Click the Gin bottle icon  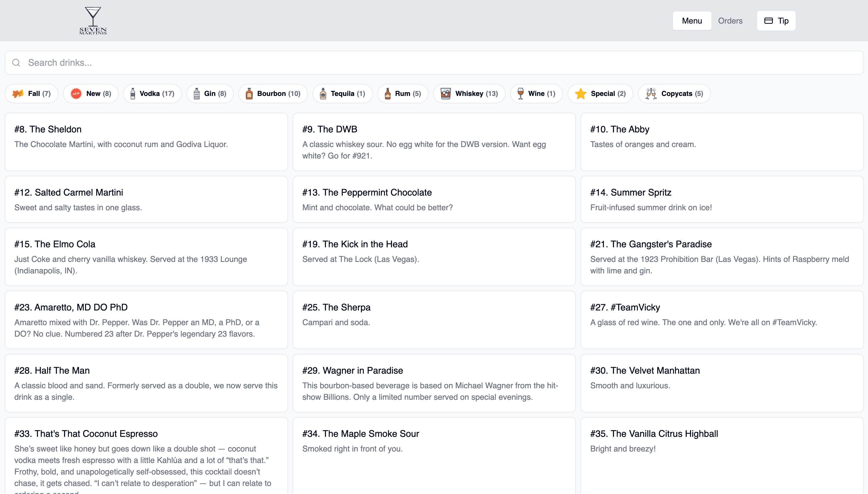(197, 93)
